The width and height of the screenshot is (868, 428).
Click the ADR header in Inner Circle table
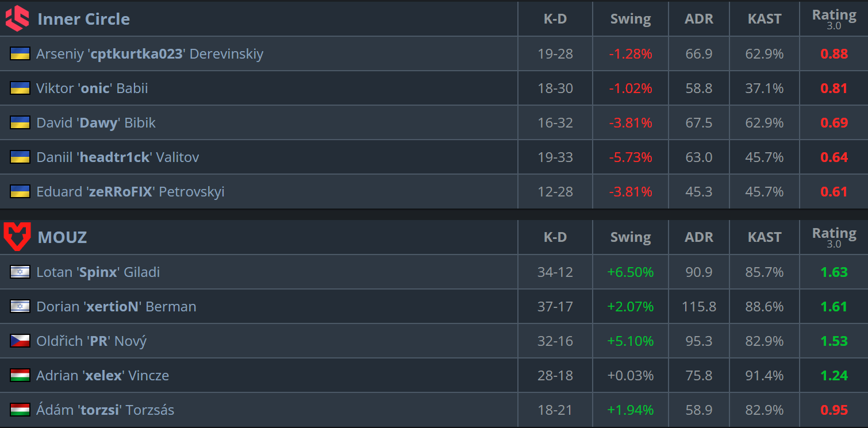coord(699,19)
